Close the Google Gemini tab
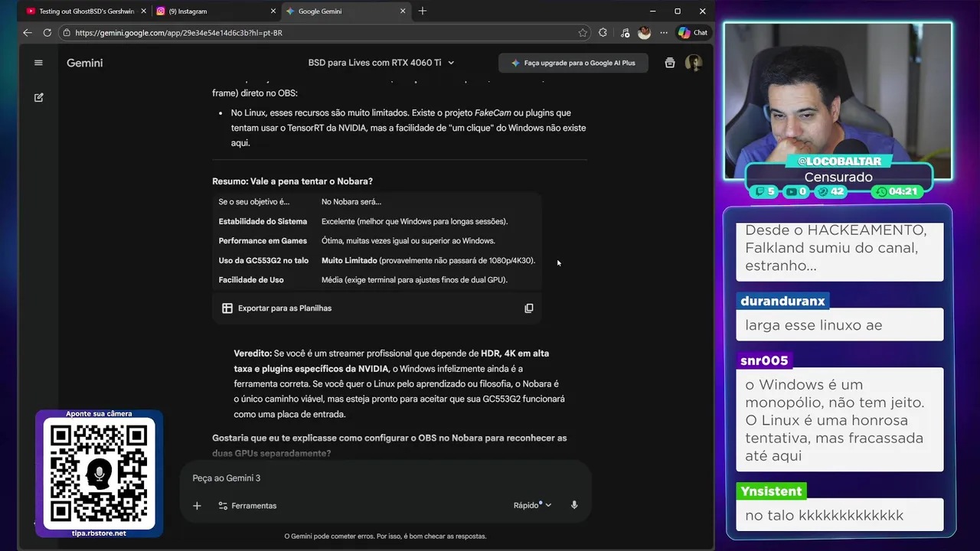 [x=403, y=11]
